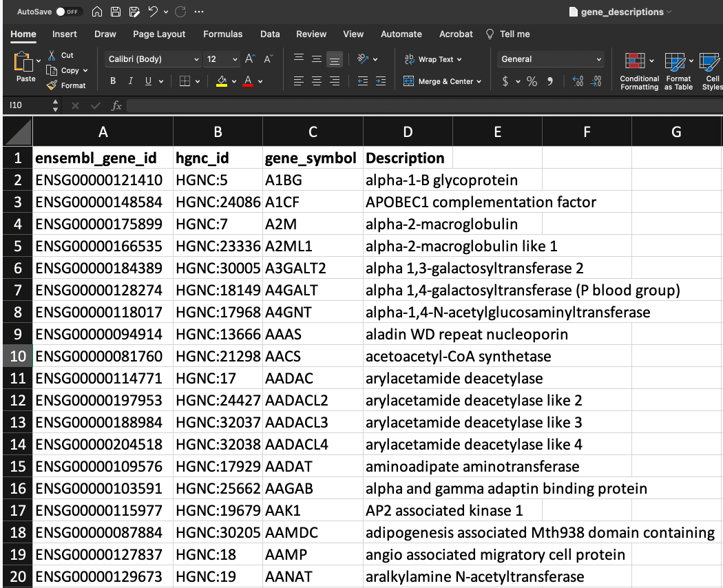Click the Percent Style icon
Image resolution: width=723 pixels, height=588 pixels.
pos(532,81)
